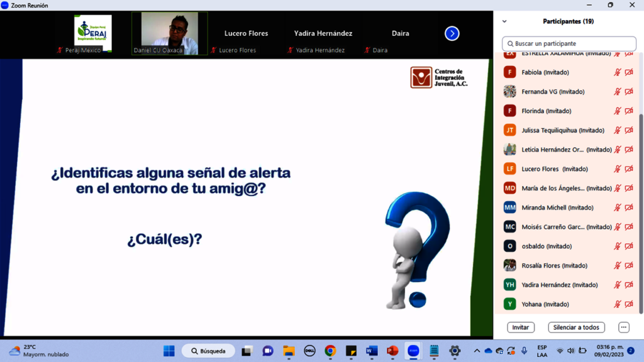Click the microphone icon in the system tray
This screenshot has height=362, width=644.
[524, 351]
